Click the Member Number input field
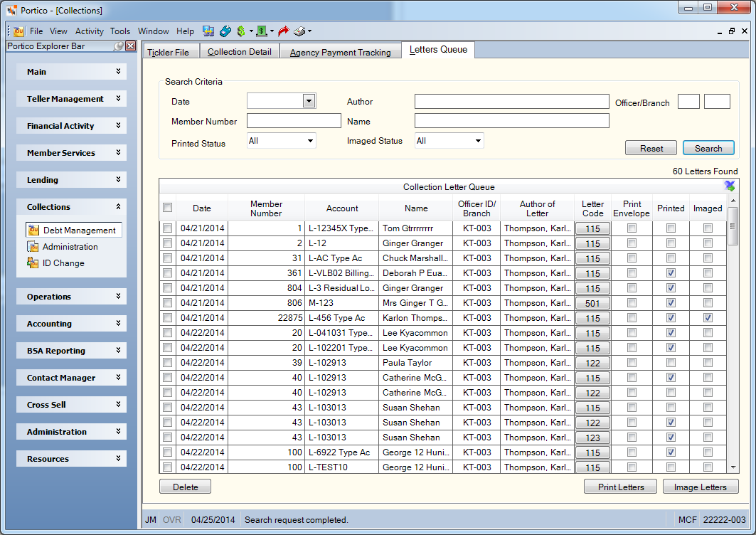 (294, 121)
